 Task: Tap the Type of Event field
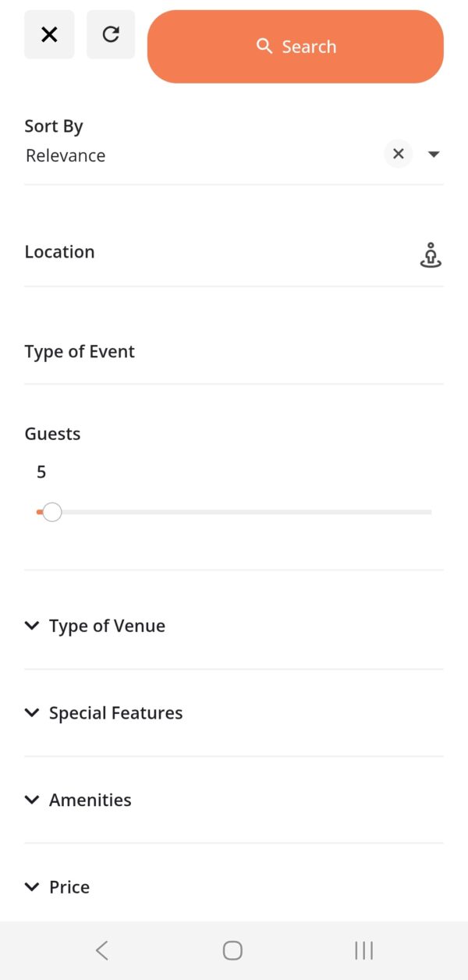[195, 351]
